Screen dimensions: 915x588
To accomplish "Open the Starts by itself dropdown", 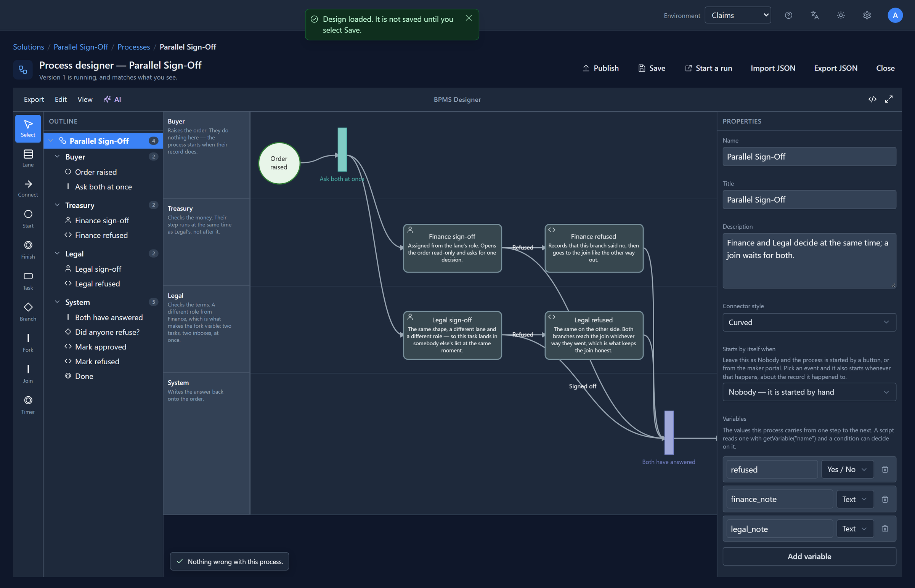I will [809, 392].
